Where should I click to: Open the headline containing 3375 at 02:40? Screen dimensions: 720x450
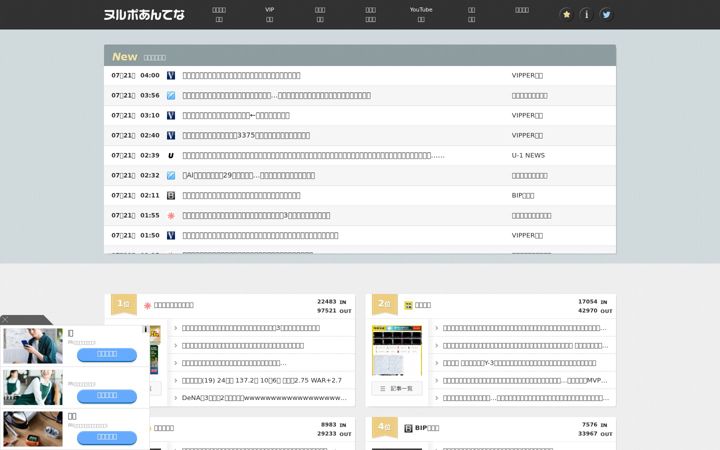[246, 135]
